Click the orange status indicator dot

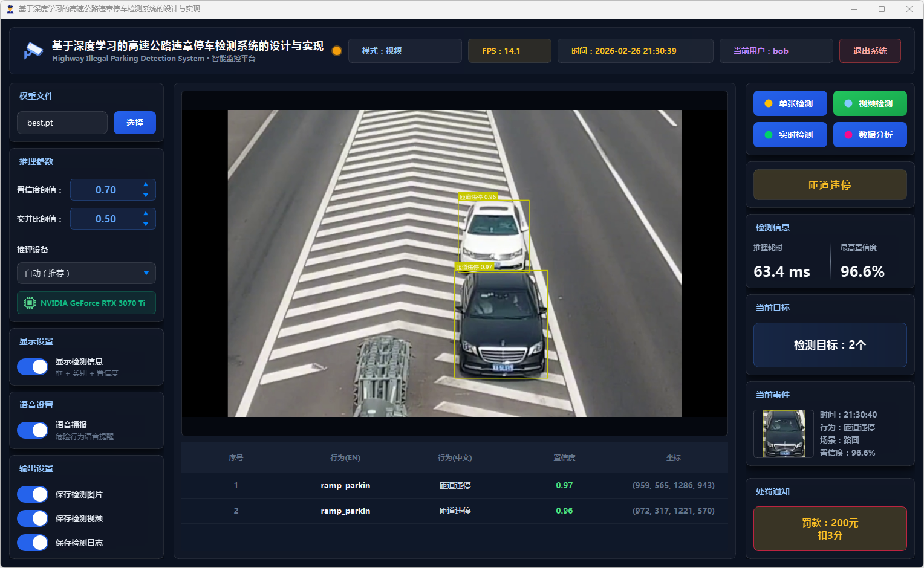[x=337, y=51]
